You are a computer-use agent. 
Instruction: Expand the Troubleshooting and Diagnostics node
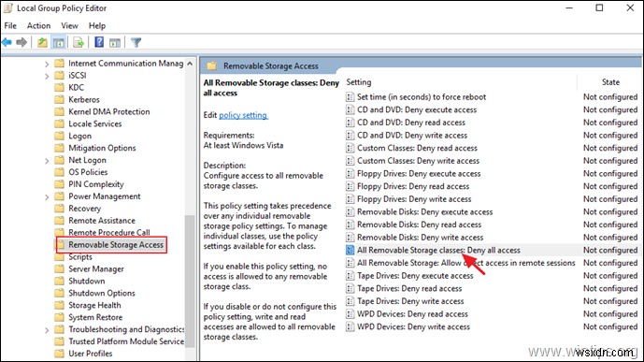(47, 330)
